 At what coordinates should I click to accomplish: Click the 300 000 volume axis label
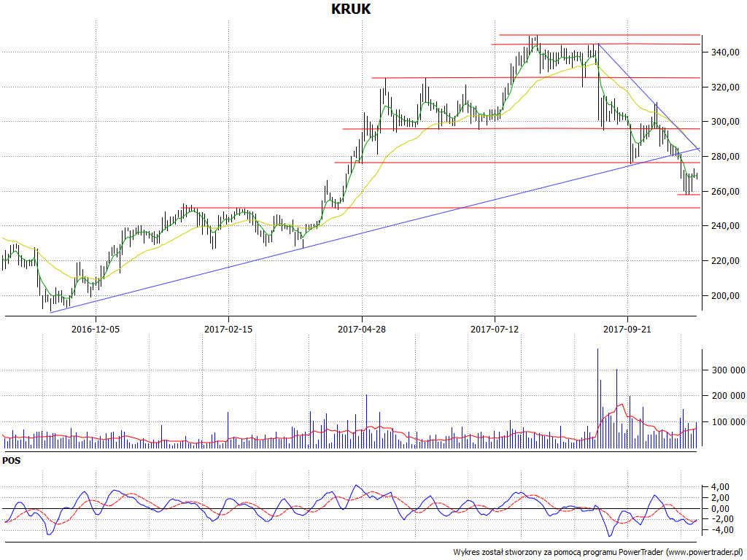729,370
